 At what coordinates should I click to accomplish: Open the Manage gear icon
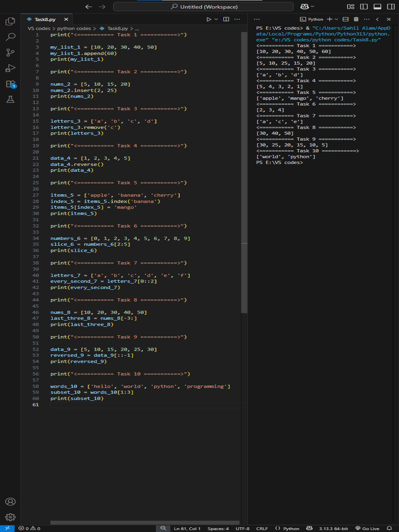pos(10,517)
